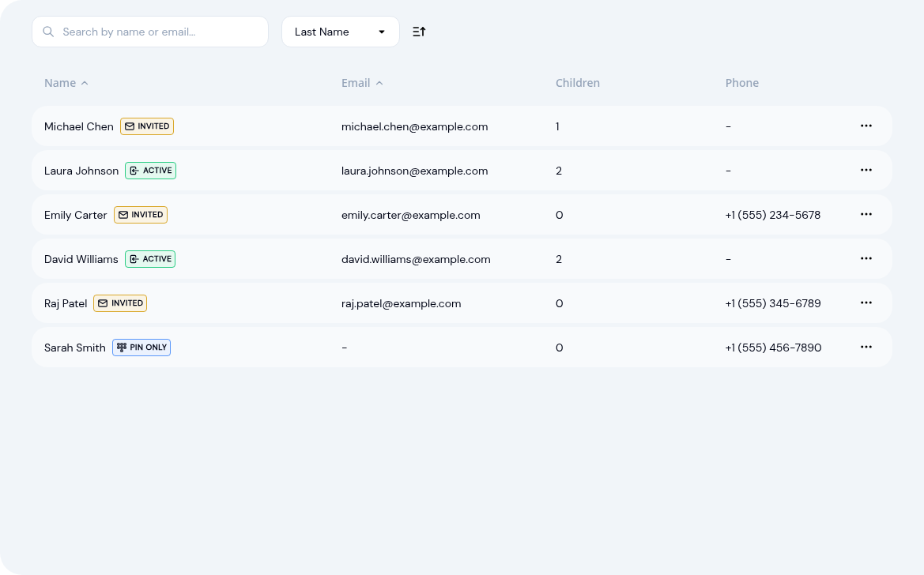
Task: Click Michael Chen's INVITED badge
Action: [147, 126]
